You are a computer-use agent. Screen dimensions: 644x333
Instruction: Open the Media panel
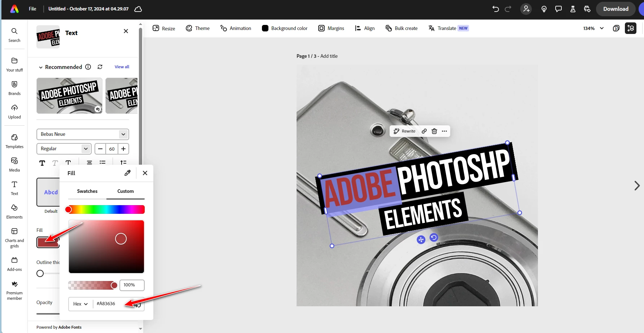coord(14,165)
